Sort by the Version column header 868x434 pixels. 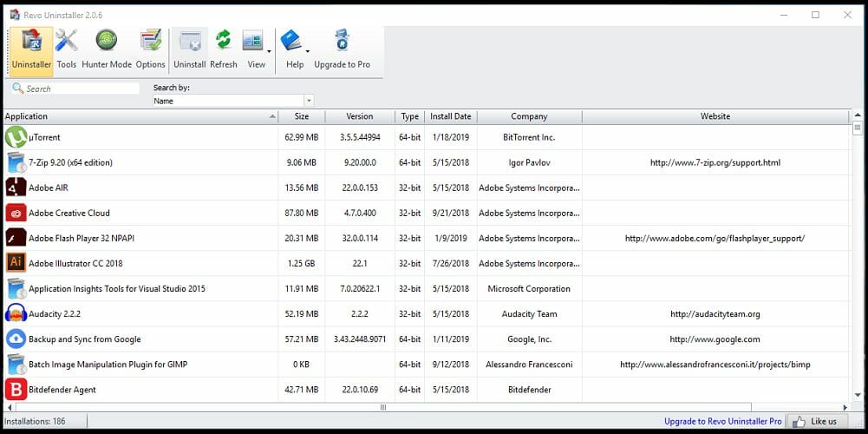[360, 116]
